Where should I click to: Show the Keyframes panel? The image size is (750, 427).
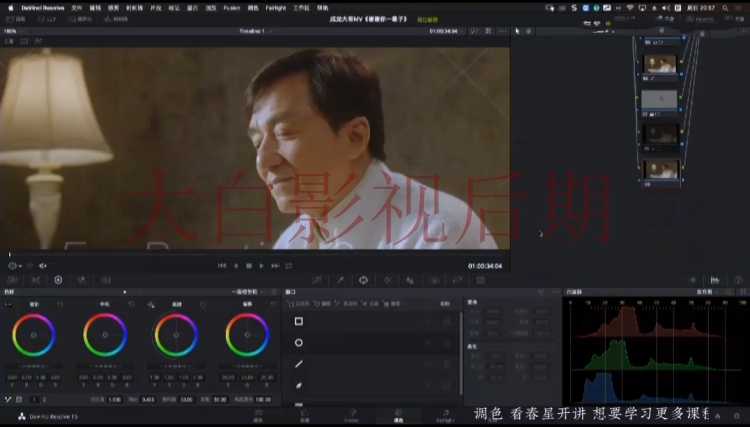[693, 280]
